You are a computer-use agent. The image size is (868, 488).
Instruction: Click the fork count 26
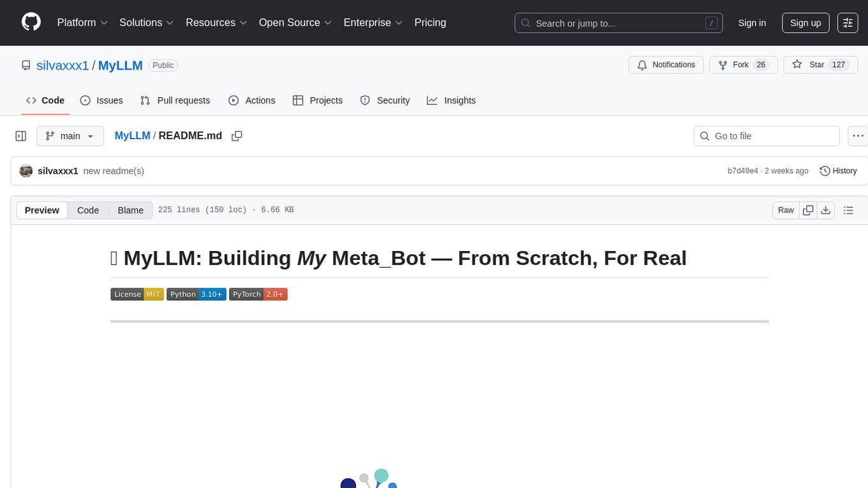point(761,65)
